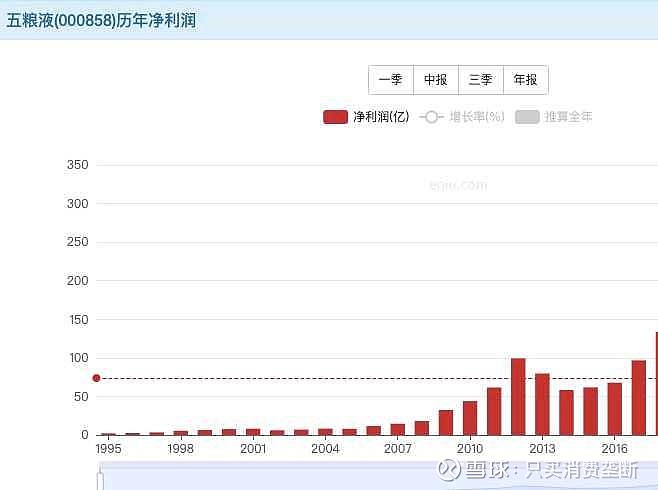Toggle the 推算全年 legend series

pyautogui.click(x=554, y=117)
